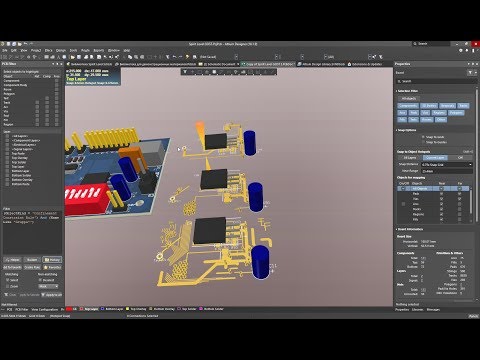
Task: Click the Apply to All button
Action: 52,295
